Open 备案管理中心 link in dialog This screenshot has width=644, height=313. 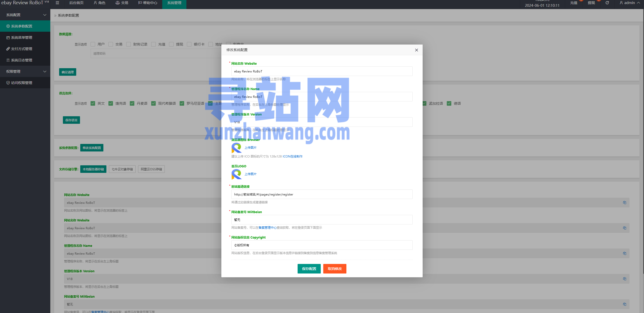[x=268, y=228]
